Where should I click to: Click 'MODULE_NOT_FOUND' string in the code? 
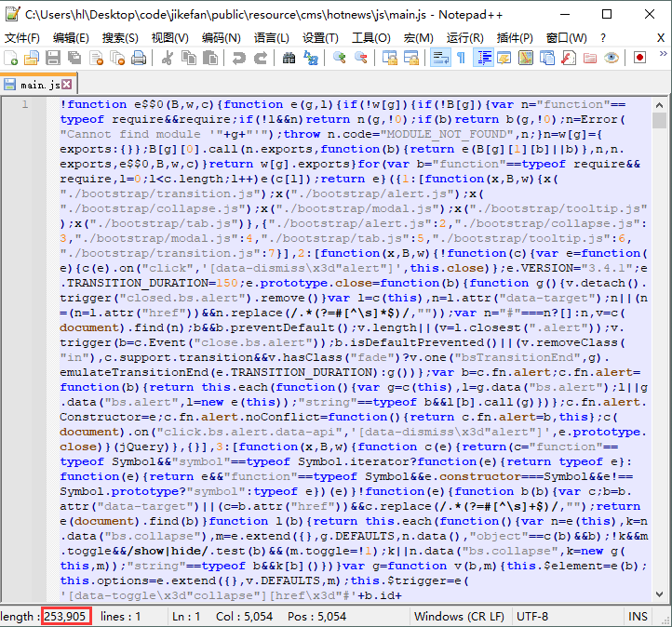click(x=450, y=135)
